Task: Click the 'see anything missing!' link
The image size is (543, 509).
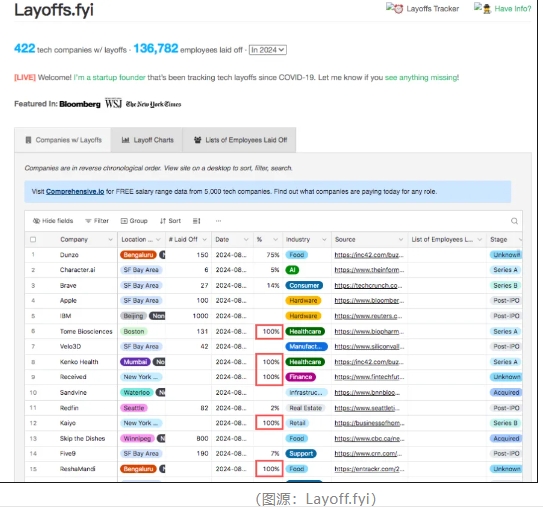Action: click(x=422, y=77)
